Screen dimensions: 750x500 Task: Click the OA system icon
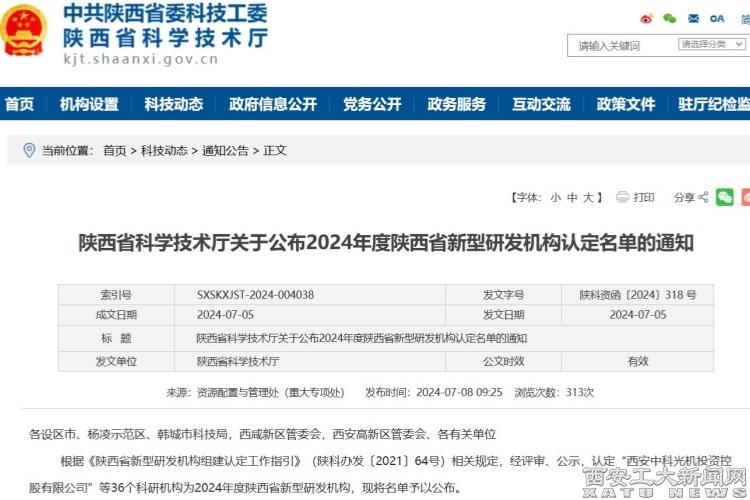(717, 19)
